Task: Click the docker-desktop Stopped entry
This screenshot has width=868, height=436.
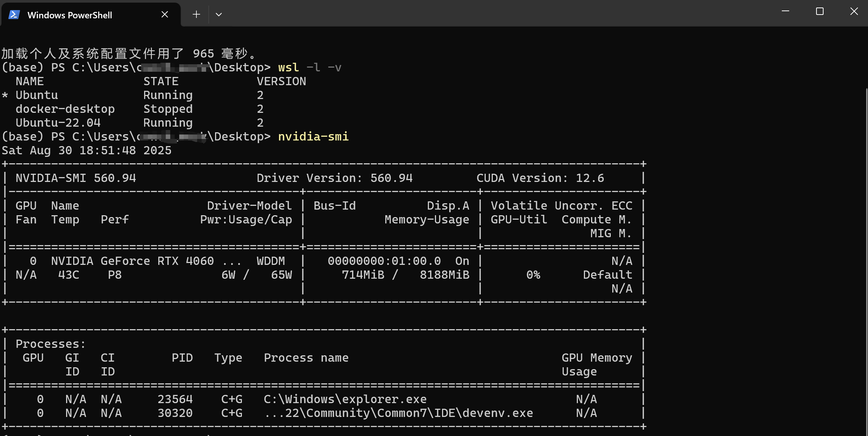Action: [65, 109]
